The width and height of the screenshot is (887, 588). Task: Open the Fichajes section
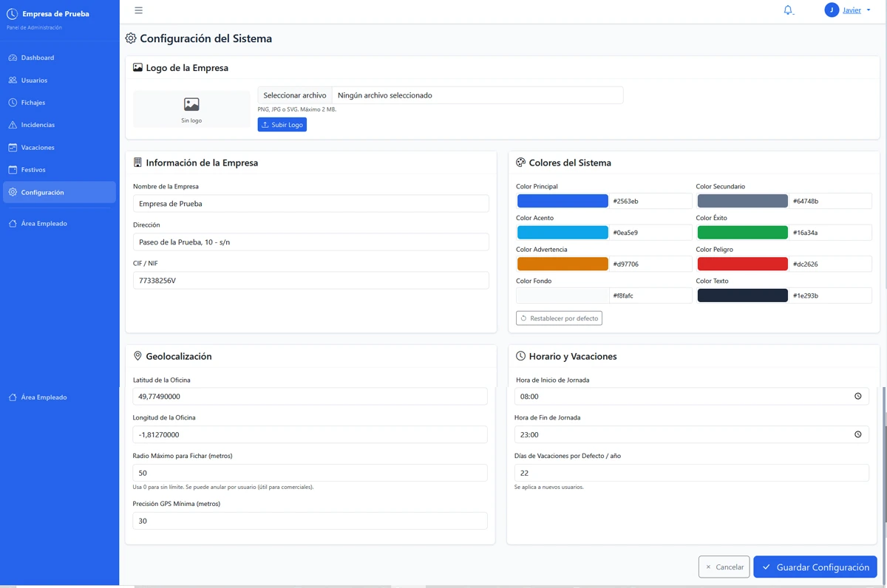(x=59, y=103)
